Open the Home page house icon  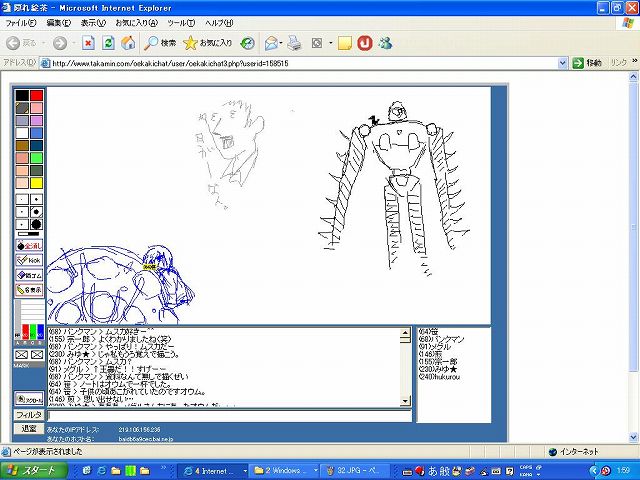pyautogui.click(x=128, y=43)
